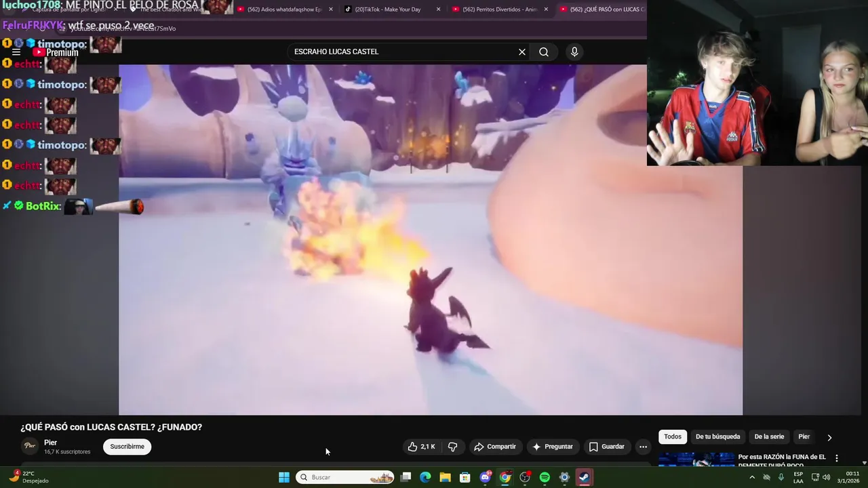Open the recommended video Por esta RAZÓN la FUNA
868x488 pixels.
click(782, 460)
